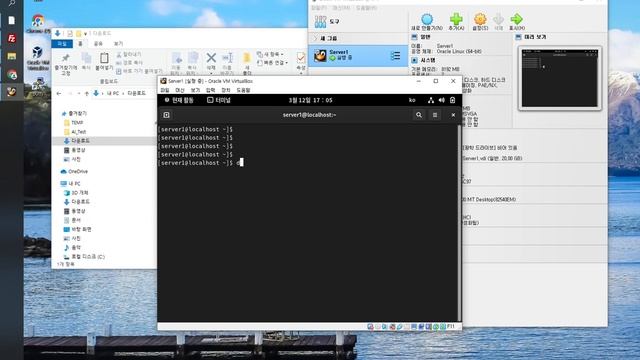
Task: Collapse the '새 그룹' group in VirtualBox Manager
Action: (x=315, y=38)
